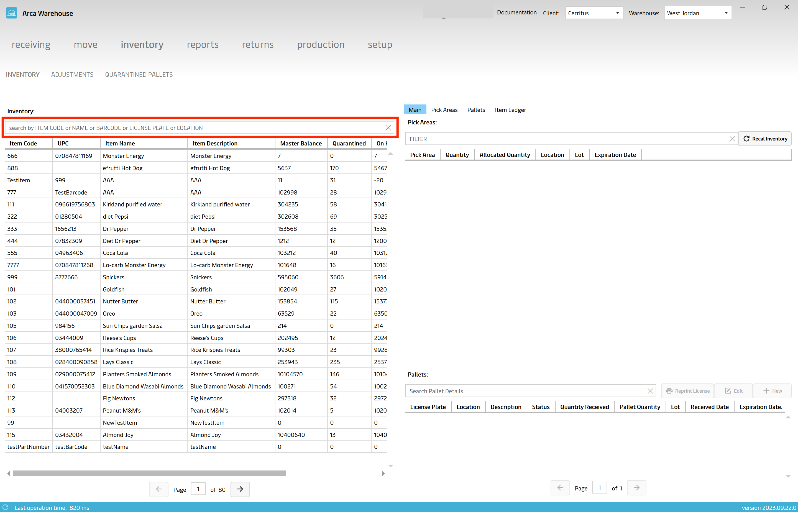Select the Planters Smoked Almonds row

point(196,374)
